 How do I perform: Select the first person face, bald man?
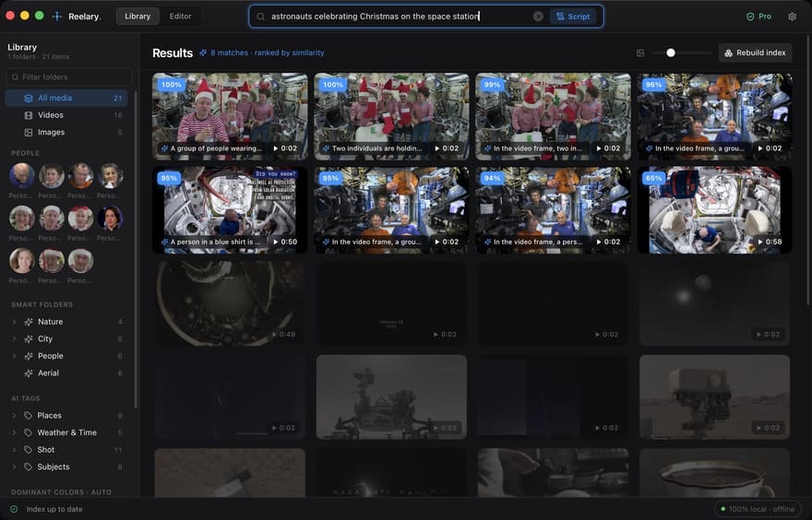click(x=22, y=176)
